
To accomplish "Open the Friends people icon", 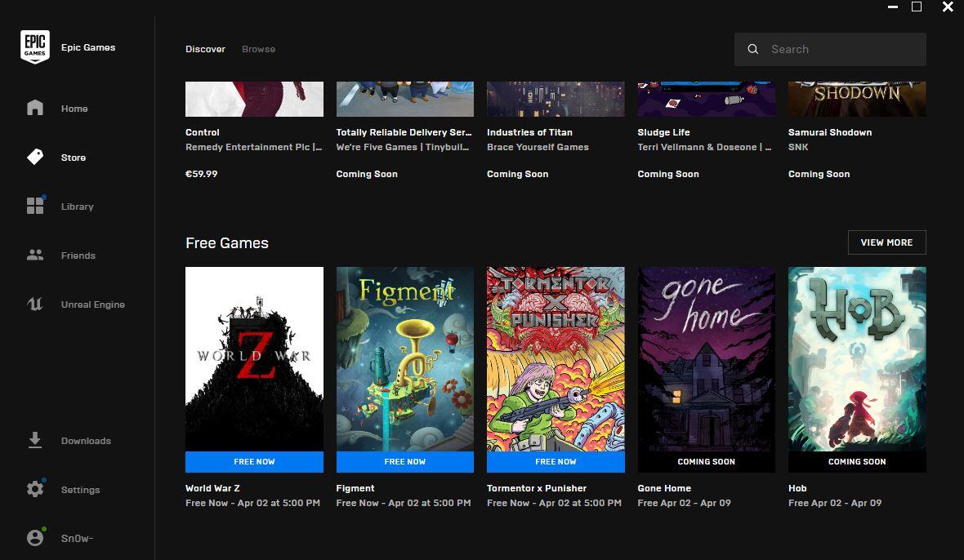I will [35, 255].
